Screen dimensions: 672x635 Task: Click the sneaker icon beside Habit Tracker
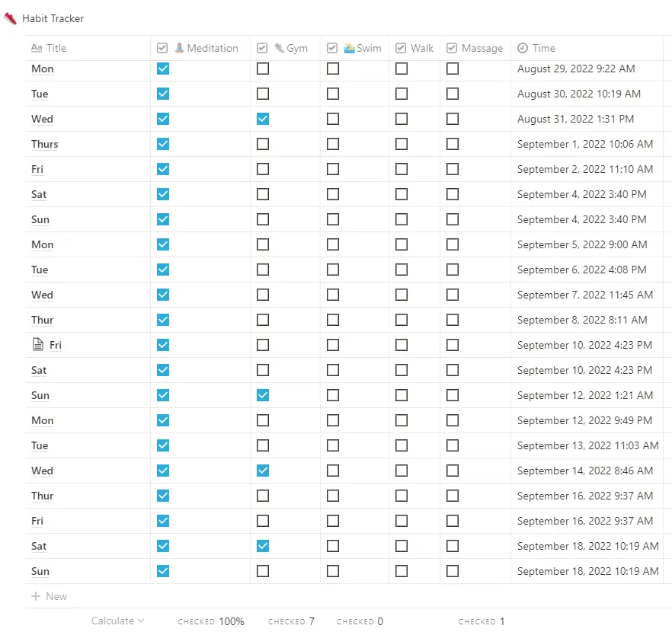coord(10,18)
